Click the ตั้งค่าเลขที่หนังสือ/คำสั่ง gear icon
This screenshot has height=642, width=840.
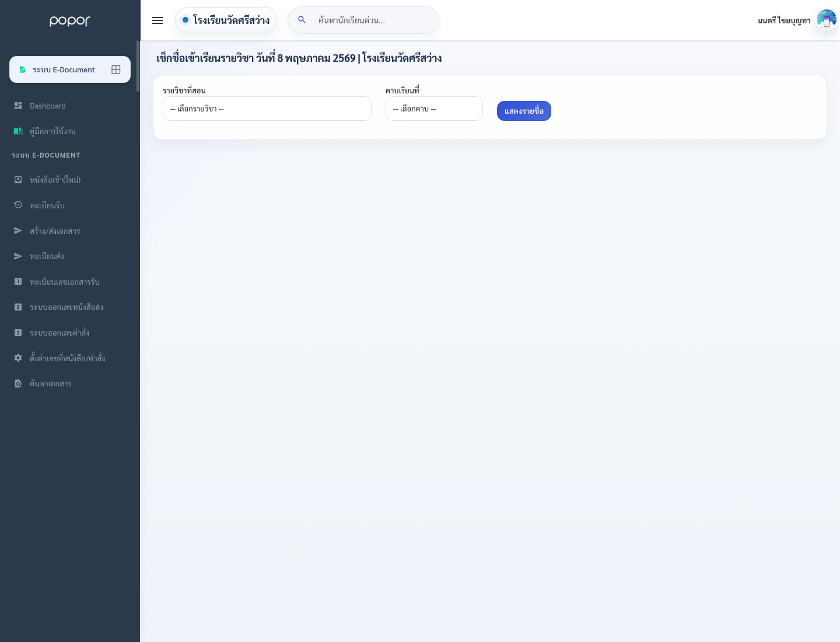18,358
